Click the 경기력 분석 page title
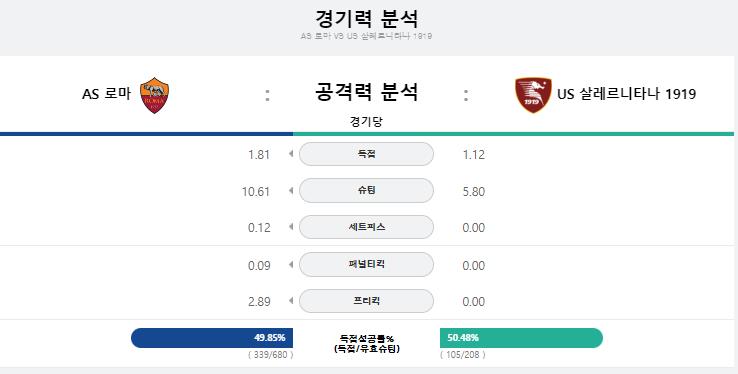Screen dimensions: 738x374 coord(366,19)
